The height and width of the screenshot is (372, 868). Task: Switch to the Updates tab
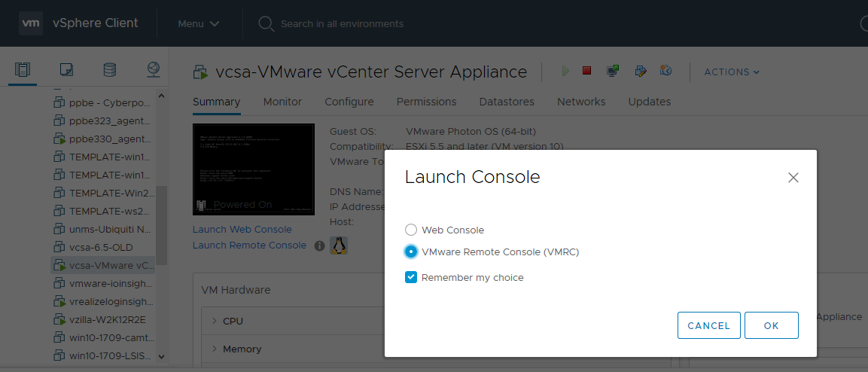tap(650, 102)
